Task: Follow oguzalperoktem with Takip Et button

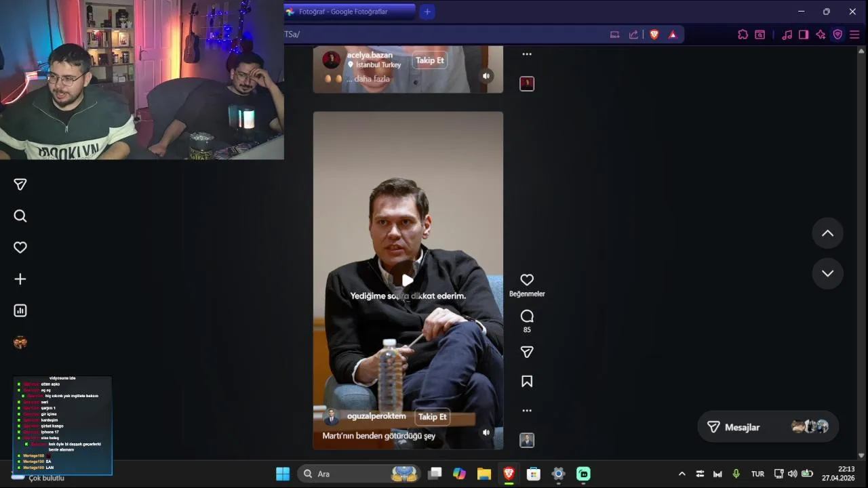Action: 432,417
